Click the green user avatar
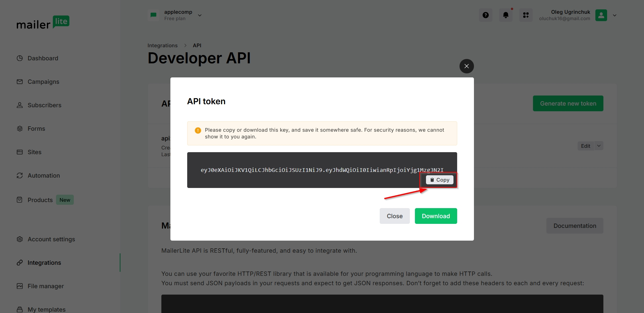 [601, 15]
